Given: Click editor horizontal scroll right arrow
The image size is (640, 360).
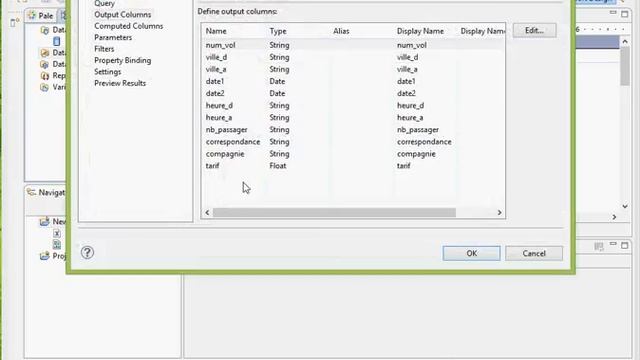Looking at the screenshot, I should coord(614,217).
